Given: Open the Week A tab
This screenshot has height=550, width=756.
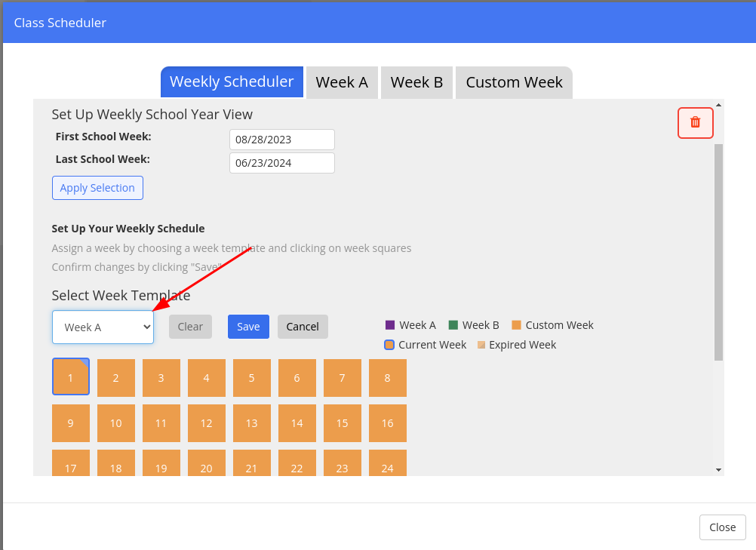Looking at the screenshot, I should 342,82.
